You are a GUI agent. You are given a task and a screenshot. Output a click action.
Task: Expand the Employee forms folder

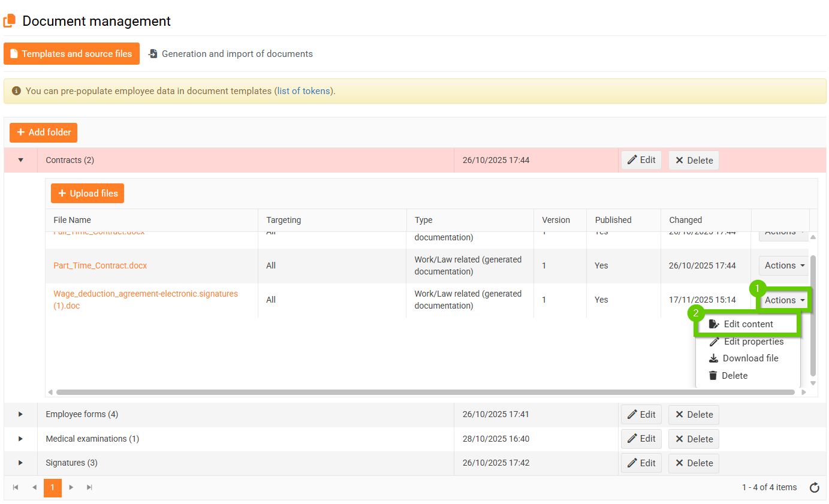[x=20, y=414]
